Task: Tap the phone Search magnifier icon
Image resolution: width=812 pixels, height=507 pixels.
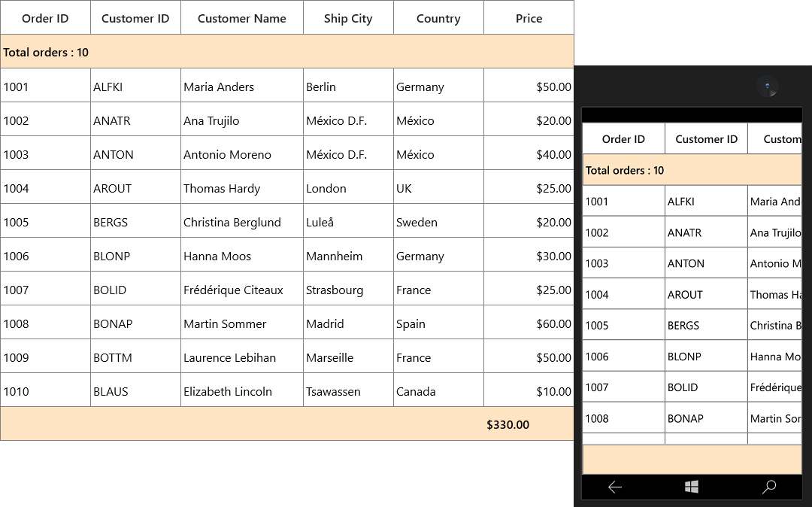Action: click(x=769, y=487)
